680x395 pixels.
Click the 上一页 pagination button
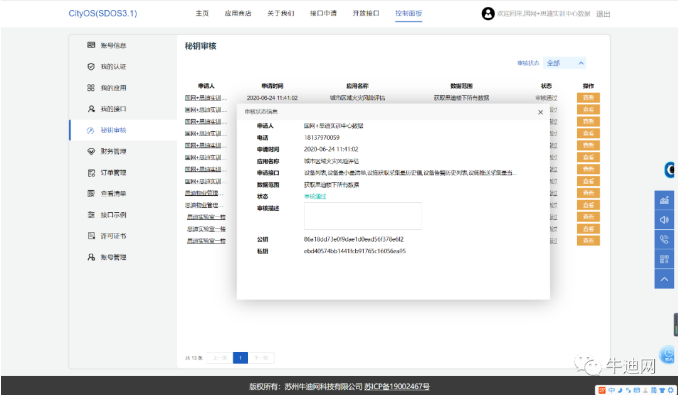pyautogui.click(x=219, y=358)
